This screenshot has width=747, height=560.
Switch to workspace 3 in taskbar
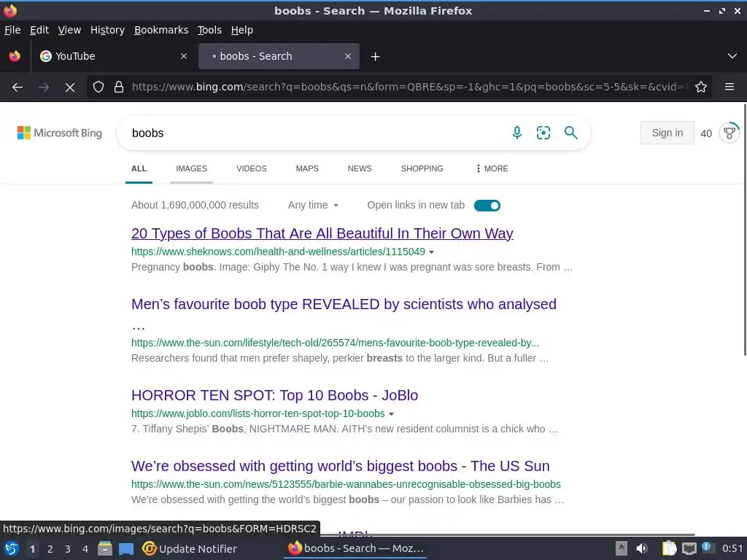(x=68, y=549)
